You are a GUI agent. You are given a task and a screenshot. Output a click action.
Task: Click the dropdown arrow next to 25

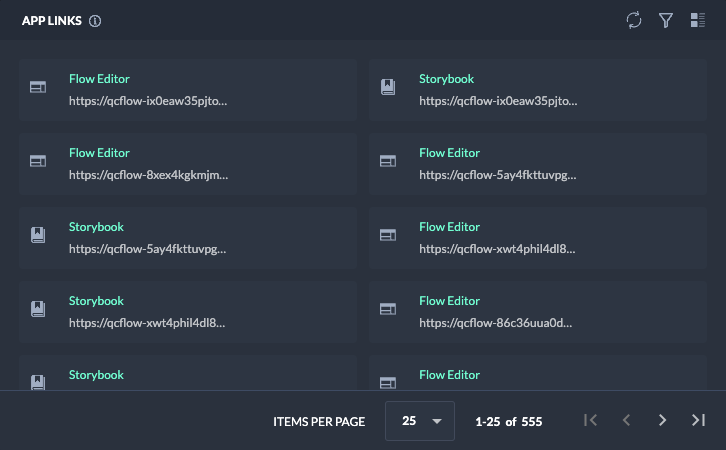click(x=437, y=422)
